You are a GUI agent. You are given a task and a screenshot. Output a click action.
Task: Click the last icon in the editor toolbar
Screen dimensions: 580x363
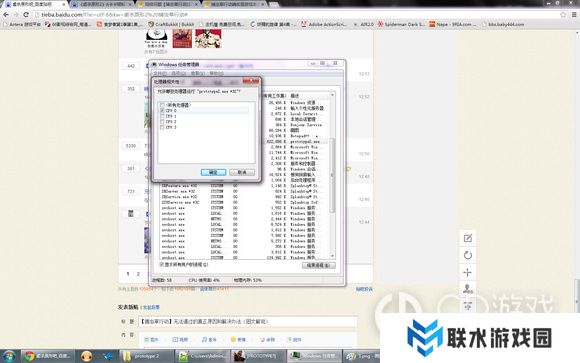pos(294,340)
